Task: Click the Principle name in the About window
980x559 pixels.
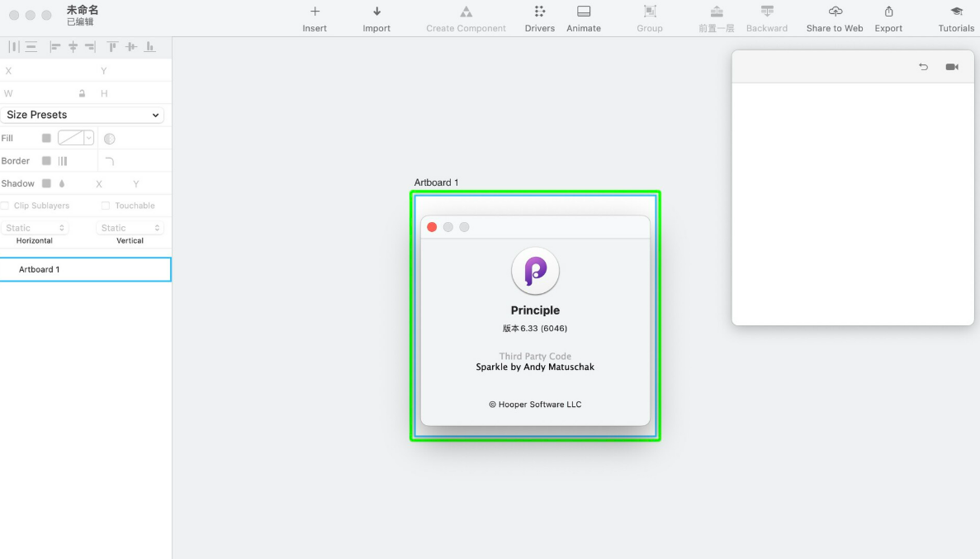Action: coord(535,310)
